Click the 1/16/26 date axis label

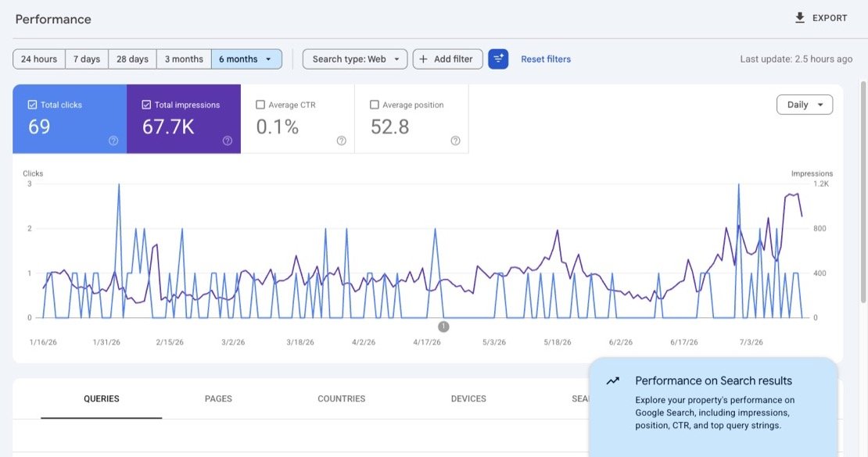(x=43, y=342)
